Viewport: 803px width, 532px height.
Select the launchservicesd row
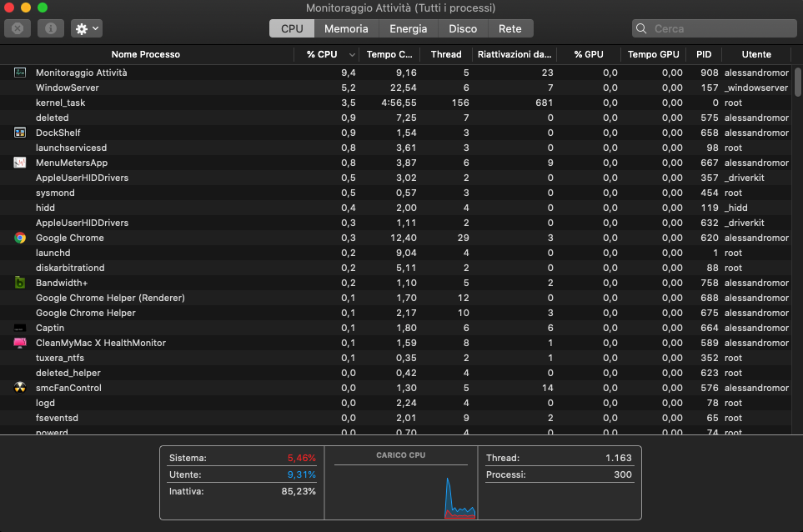click(x=396, y=148)
